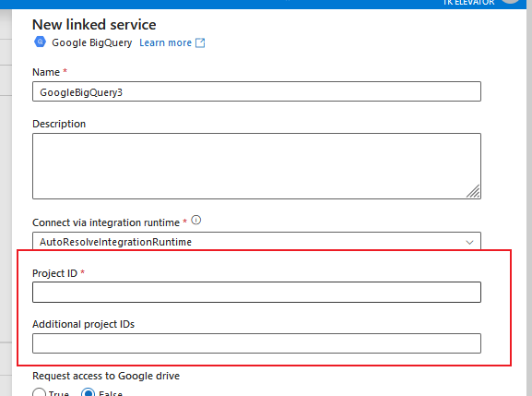This screenshot has width=532, height=396.
Task: Click the Request access to Google drive label
Action: tap(106, 376)
